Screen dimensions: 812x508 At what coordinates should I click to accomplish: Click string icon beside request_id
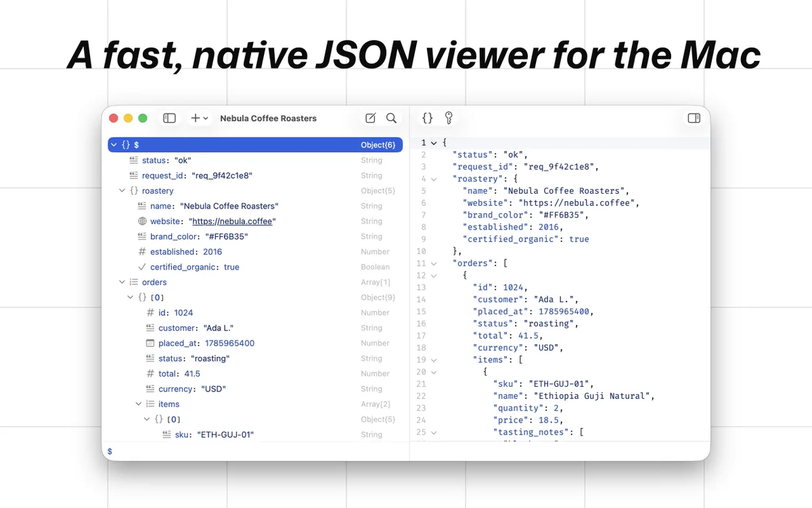(x=134, y=175)
